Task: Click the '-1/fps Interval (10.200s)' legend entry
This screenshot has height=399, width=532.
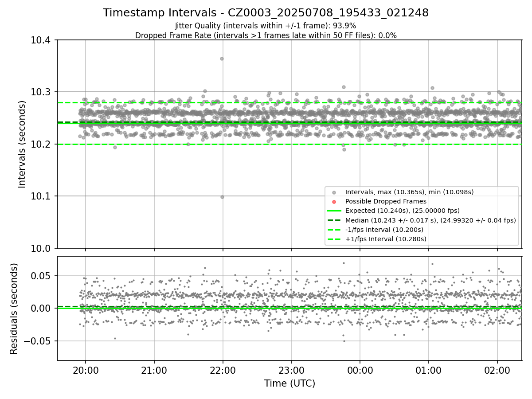Action: tap(384, 230)
